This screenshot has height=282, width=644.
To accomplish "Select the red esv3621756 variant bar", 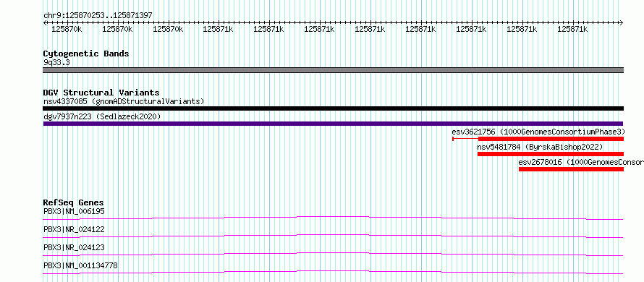I will coord(538,139).
